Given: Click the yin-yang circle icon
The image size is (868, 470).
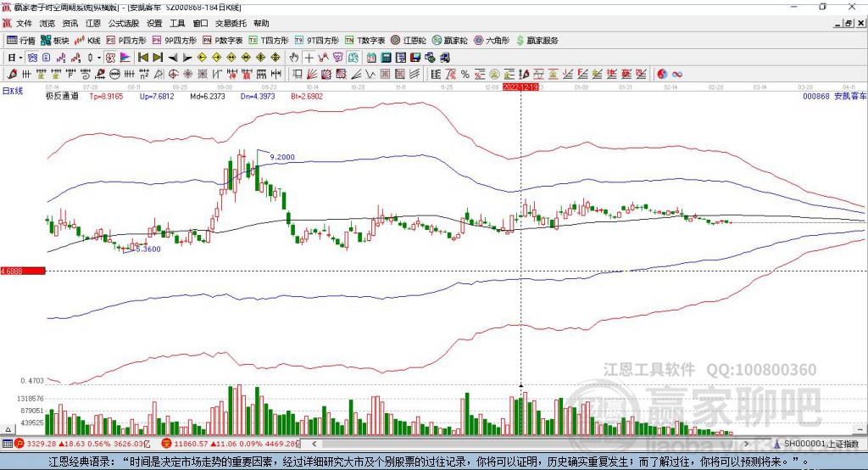Looking at the screenshot, I should (x=662, y=74).
